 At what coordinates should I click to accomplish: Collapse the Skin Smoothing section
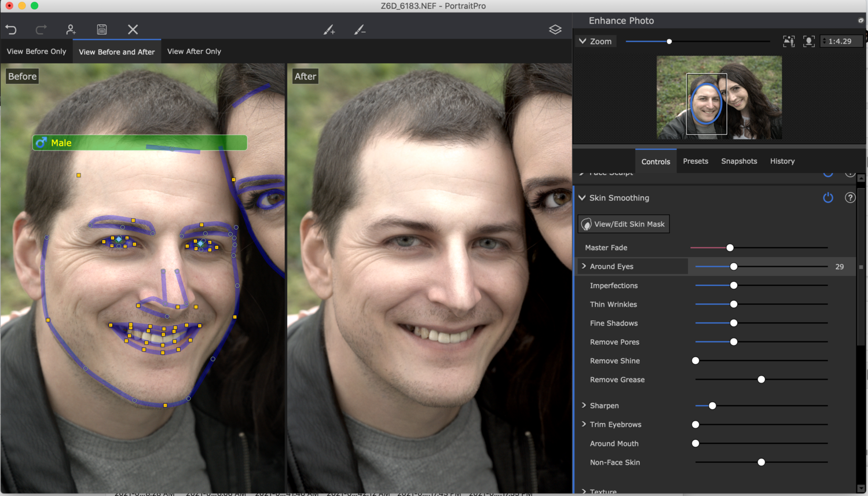pos(582,198)
